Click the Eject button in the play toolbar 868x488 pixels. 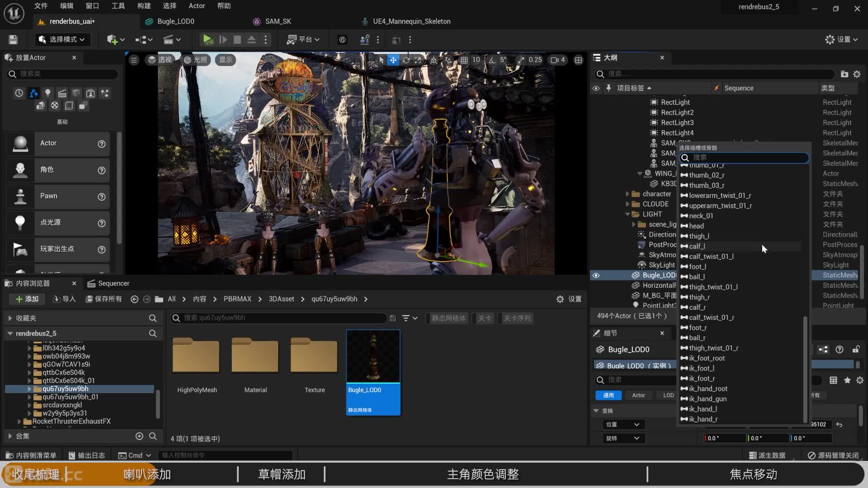click(x=251, y=40)
